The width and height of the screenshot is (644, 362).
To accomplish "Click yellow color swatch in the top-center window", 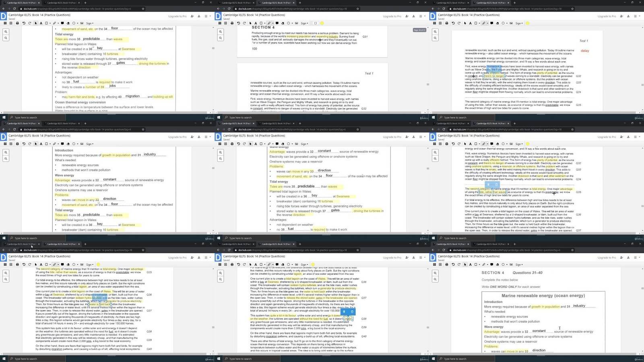I will (322, 23).
